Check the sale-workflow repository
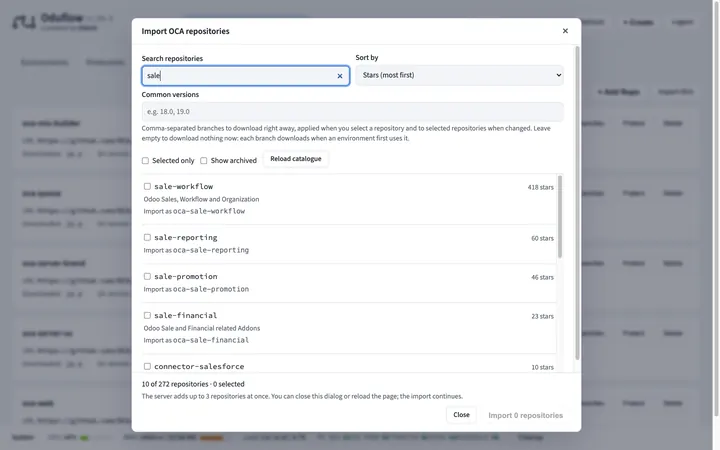 point(147,186)
